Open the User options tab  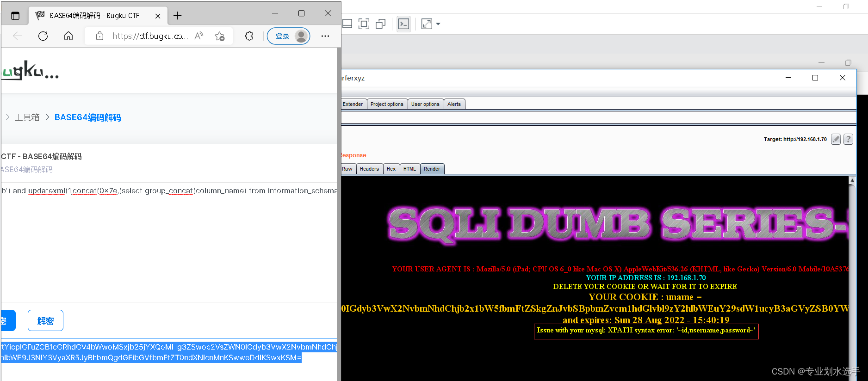coord(425,104)
